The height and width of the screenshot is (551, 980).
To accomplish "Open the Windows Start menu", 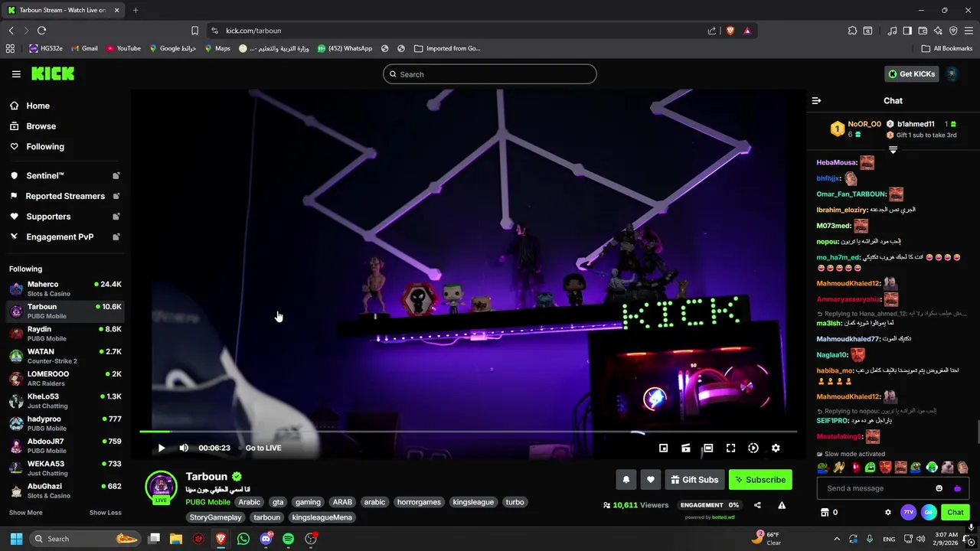I will pyautogui.click(x=16, y=540).
